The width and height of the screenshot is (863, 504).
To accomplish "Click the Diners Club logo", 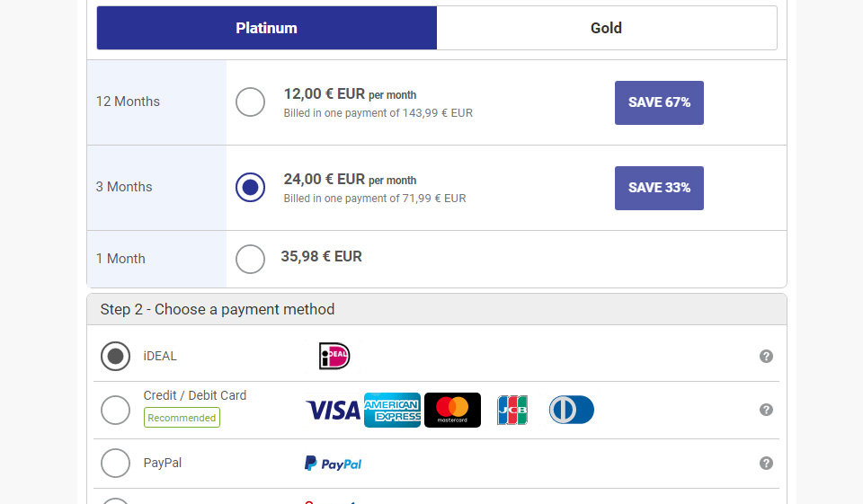I will tap(572, 411).
